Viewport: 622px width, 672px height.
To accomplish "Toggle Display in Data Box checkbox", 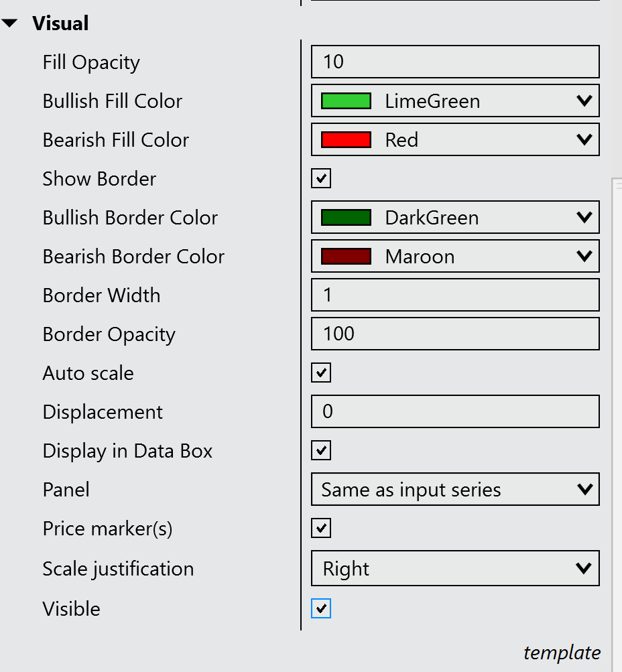I will coord(321,451).
